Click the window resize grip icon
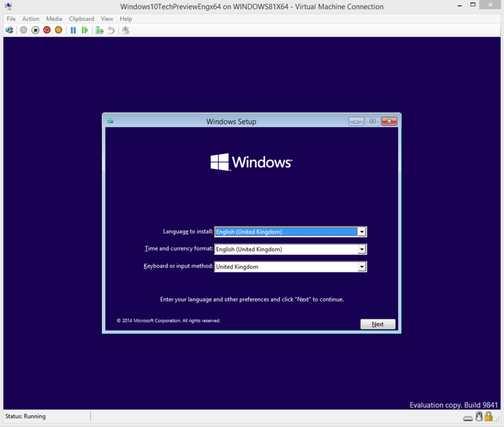504x427 pixels. (x=497, y=419)
